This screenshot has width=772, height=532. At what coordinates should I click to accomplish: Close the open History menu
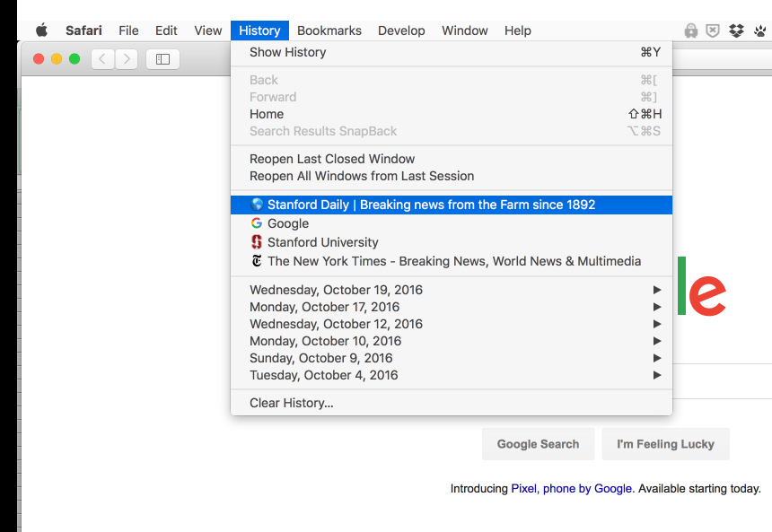tap(259, 31)
